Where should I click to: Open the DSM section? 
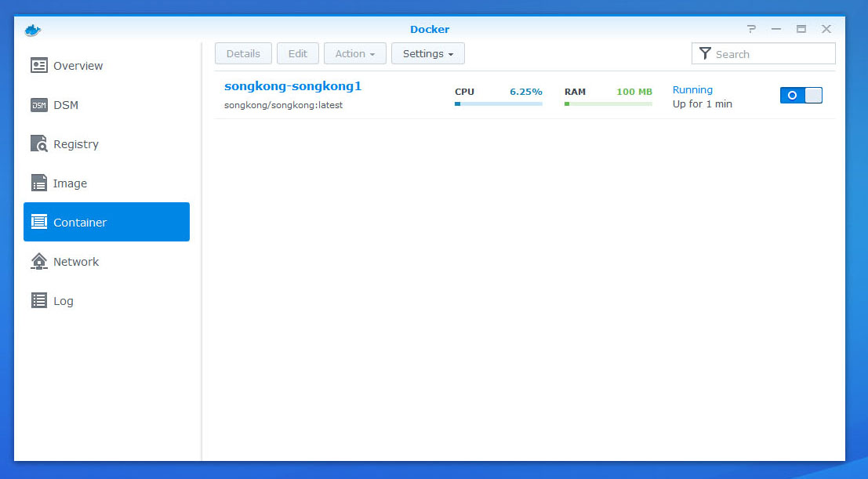pyautogui.click(x=107, y=105)
